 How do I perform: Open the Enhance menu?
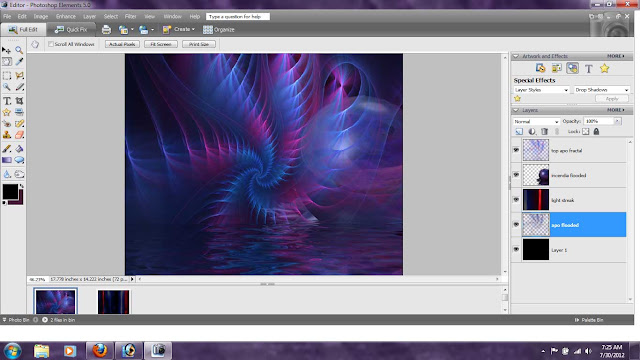pyautogui.click(x=66, y=17)
